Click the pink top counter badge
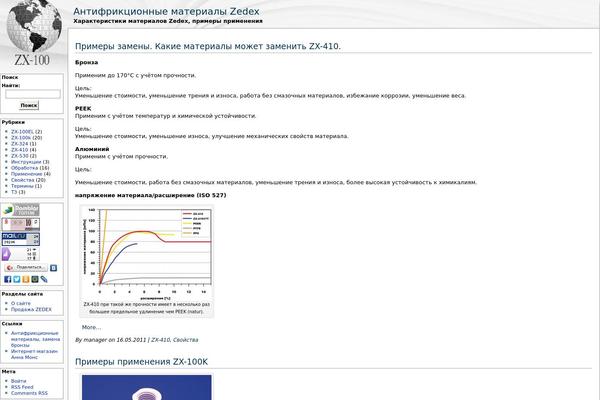Image resolution: width=600 pixels, height=400 pixels. click(x=21, y=224)
